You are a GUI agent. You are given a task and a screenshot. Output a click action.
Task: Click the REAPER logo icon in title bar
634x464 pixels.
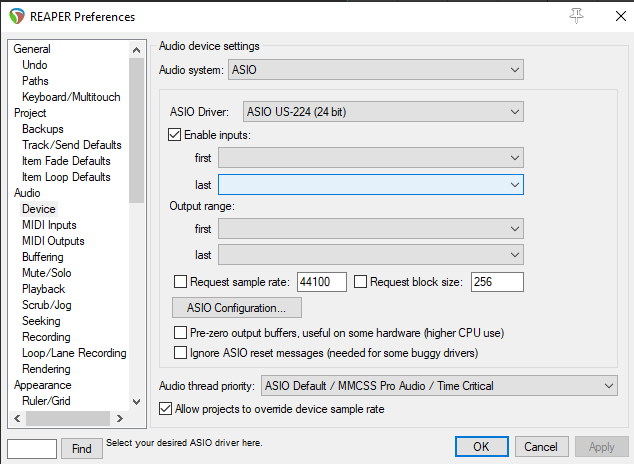[17, 16]
